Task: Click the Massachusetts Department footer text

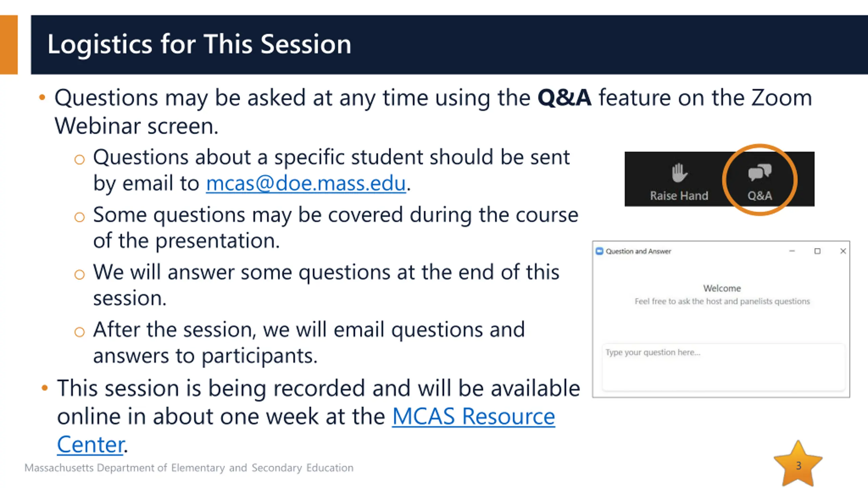Action: [189, 468]
